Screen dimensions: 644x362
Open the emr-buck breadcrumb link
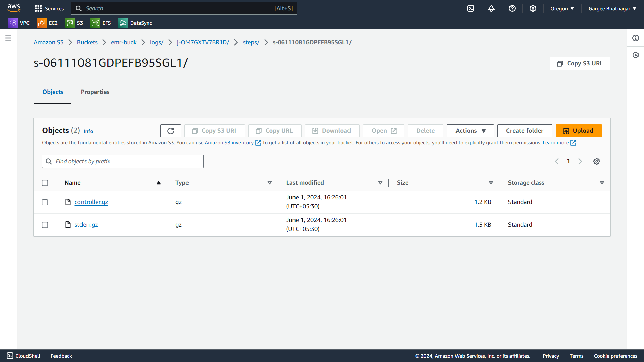(123, 42)
